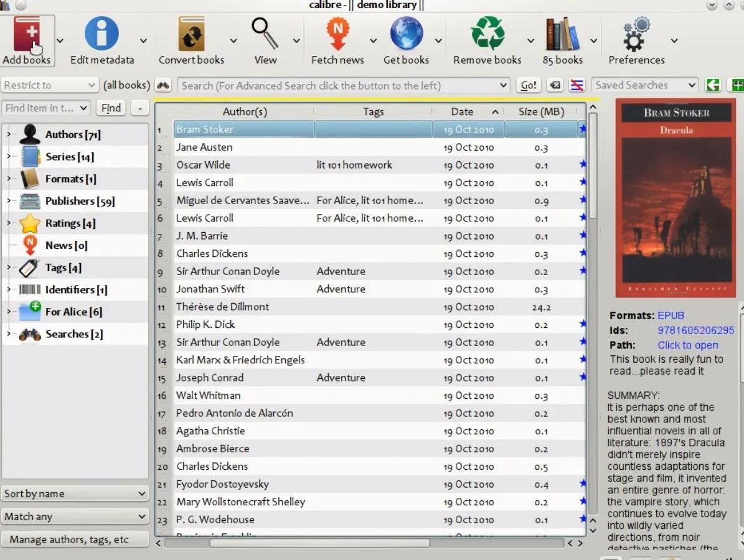The width and height of the screenshot is (744, 560).
Task: Open Advanced Search via binoculars icon
Action: [x=163, y=85]
